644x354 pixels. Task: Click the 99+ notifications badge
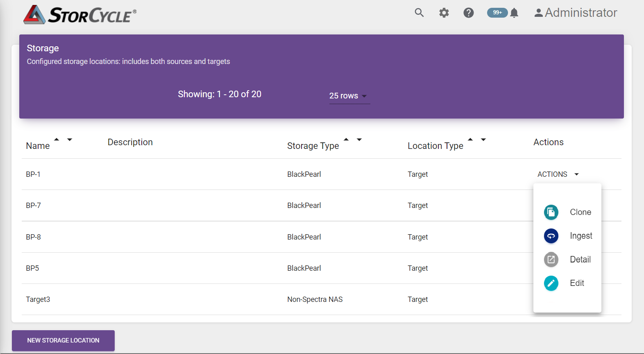click(497, 13)
